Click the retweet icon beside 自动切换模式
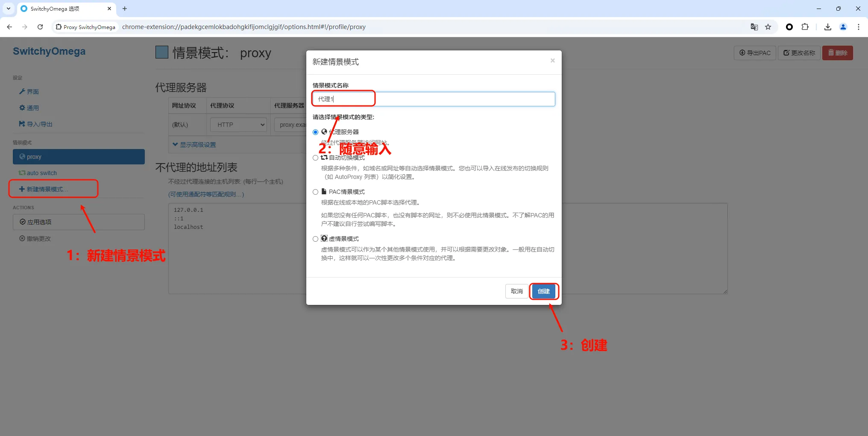 pos(324,157)
